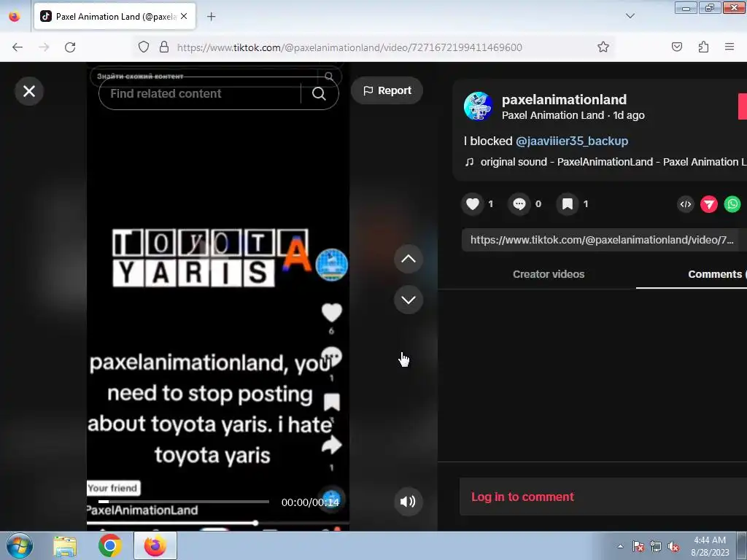This screenshot has height=560, width=747.
Task: Click in-video heart overlay icon
Action: pyautogui.click(x=332, y=313)
